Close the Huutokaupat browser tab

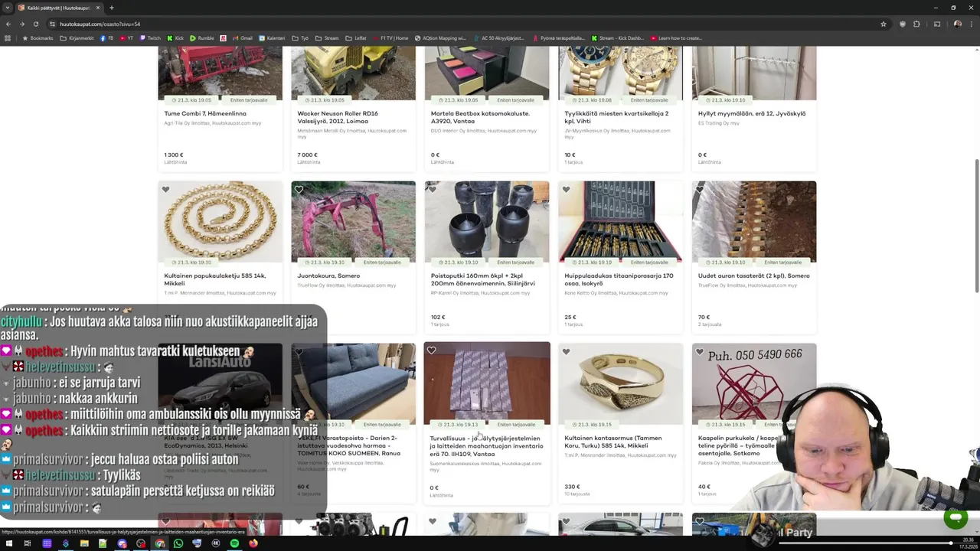click(x=98, y=8)
